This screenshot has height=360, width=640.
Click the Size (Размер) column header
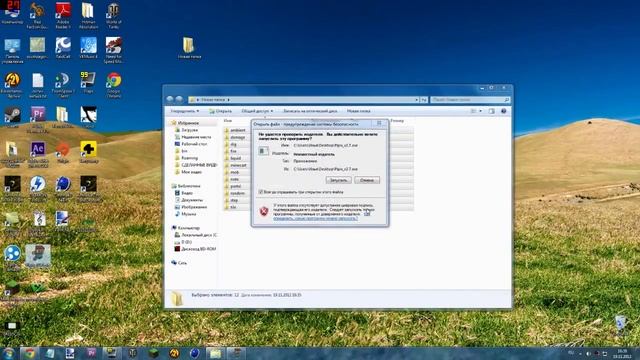tap(398, 121)
